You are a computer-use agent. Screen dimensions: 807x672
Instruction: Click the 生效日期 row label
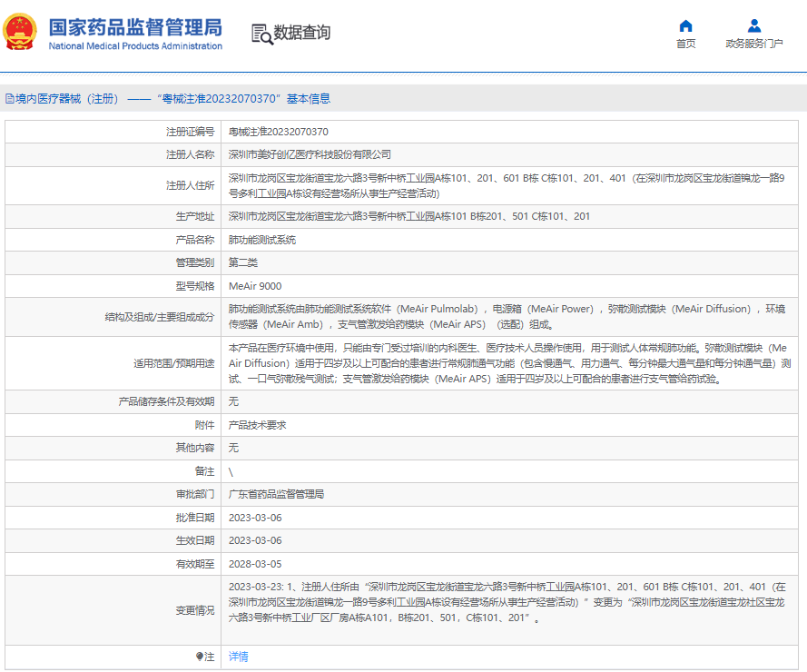click(x=195, y=540)
